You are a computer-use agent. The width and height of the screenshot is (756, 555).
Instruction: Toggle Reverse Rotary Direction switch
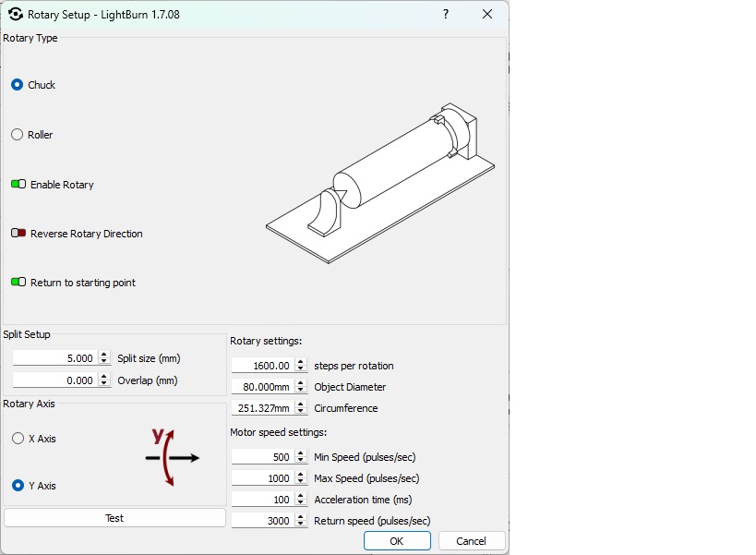tap(18, 234)
